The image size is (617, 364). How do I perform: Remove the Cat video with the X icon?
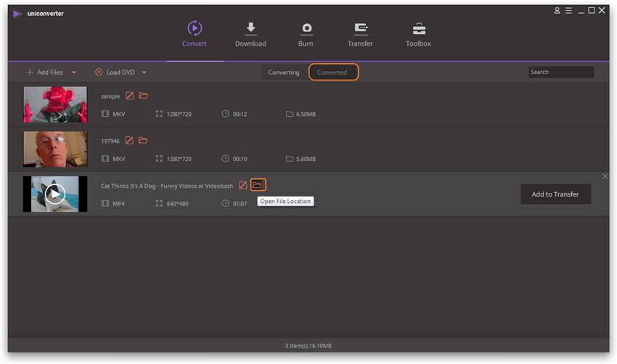605,176
